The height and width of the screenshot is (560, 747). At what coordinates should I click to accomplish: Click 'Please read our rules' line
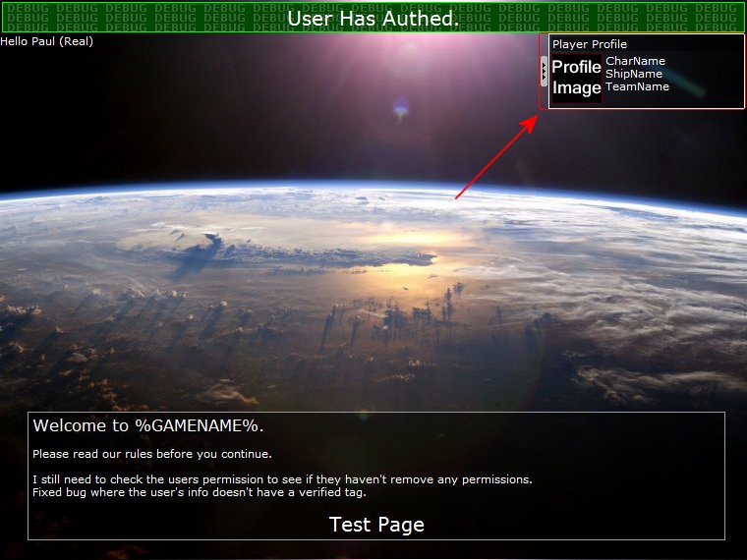pyautogui.click(x=152, y=454)
